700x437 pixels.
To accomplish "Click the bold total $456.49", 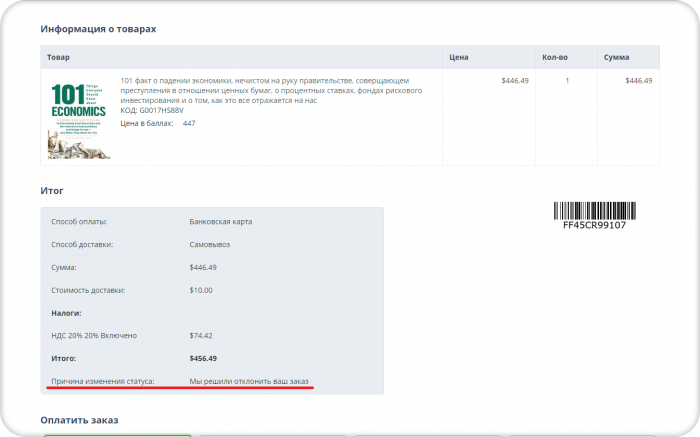I will tap(203, 358).
